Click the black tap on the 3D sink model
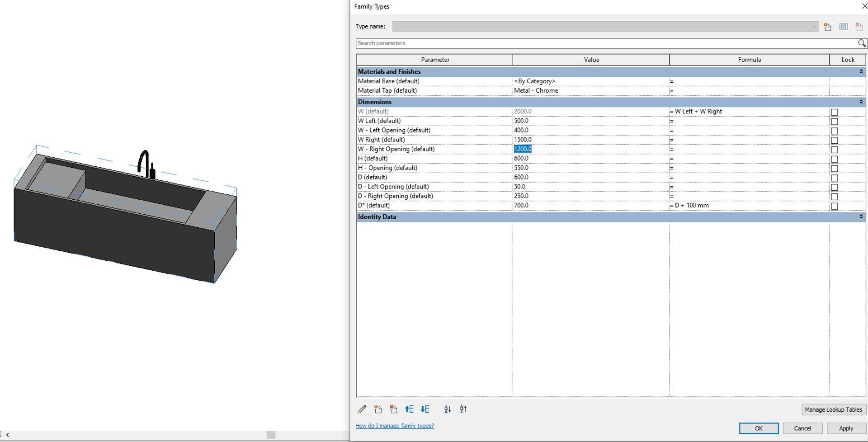The width and height of the screenshot is (868, 442). pos(146,165)
